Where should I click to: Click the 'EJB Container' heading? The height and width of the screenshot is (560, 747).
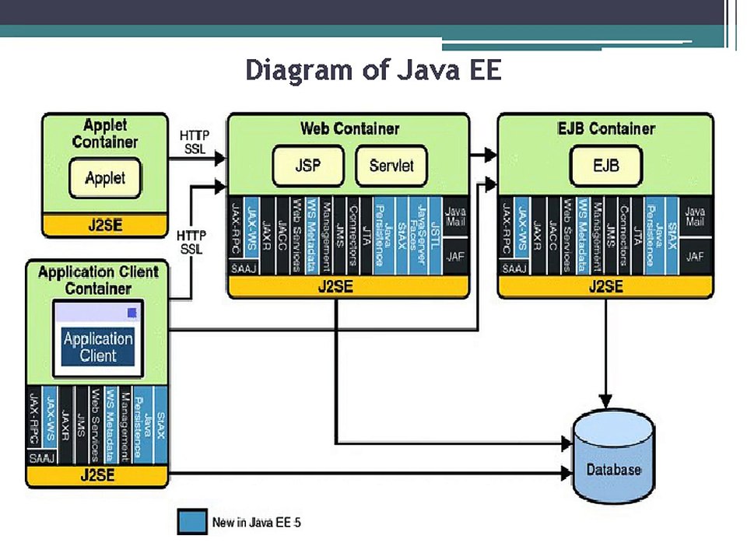(606, 128)
